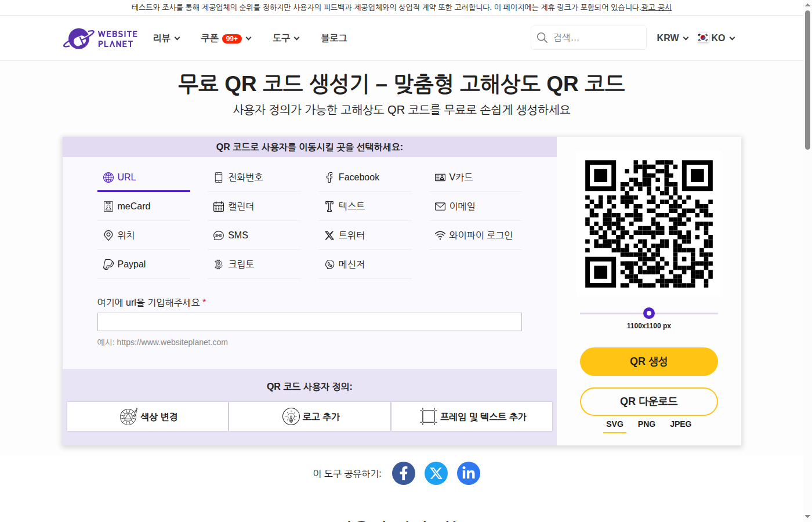The width and height of the screenshot is (812, 522).
Task: Switch to the PNG format tab
Action: (x=646, y=424)
